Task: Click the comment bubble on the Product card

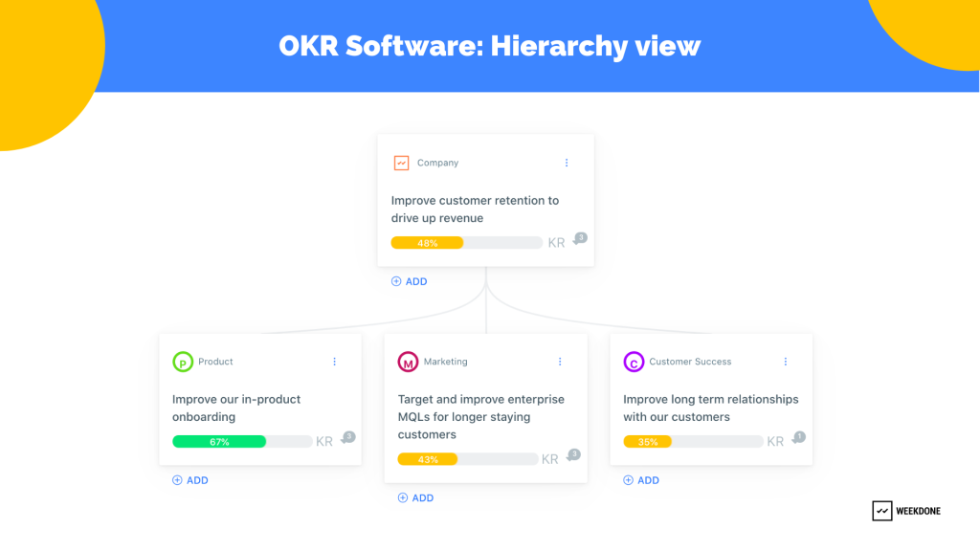Action: coord(346,437)
